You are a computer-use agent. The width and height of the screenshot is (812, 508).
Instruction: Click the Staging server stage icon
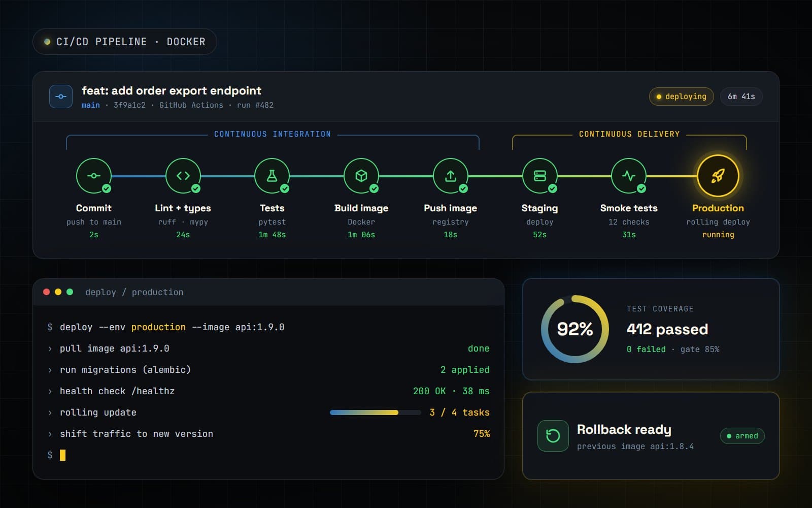pos(540,176)
